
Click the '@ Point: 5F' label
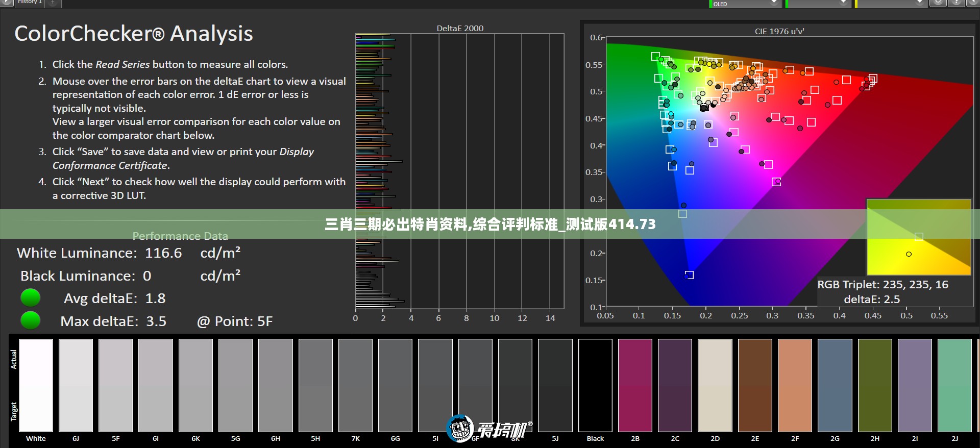pyautogui.click(x=235, y=321)
